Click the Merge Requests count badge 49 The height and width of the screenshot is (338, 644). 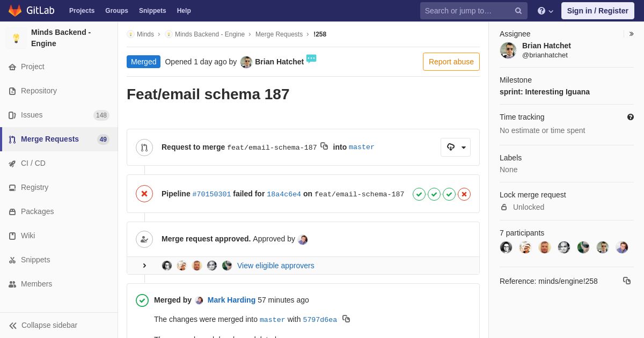click(103, 139)
